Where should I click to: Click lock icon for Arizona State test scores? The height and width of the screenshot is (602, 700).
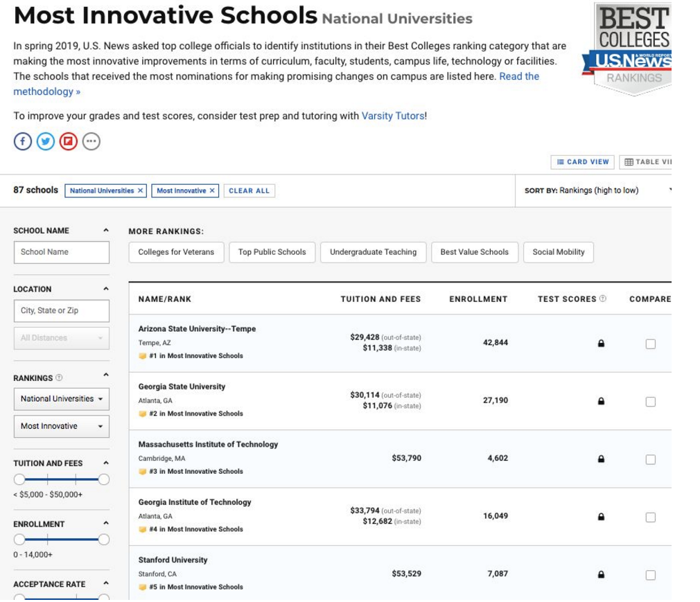[601, 344]
